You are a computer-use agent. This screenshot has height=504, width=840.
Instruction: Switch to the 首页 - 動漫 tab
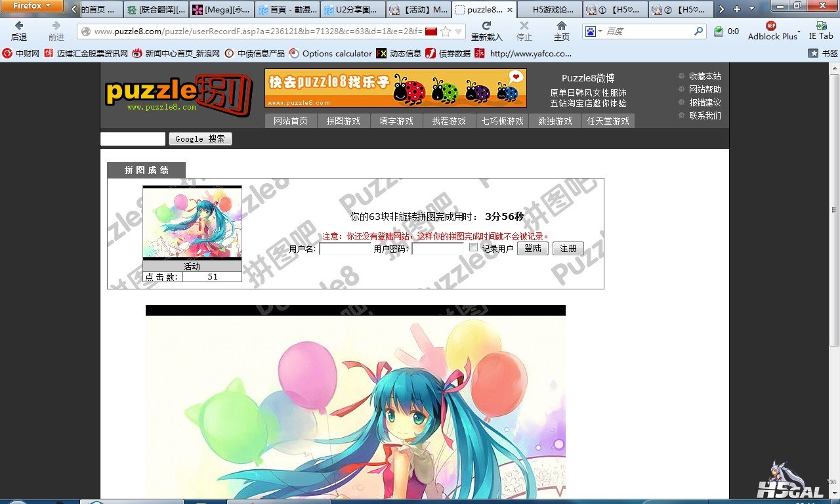pyautogui.click(x=287, y=10)
